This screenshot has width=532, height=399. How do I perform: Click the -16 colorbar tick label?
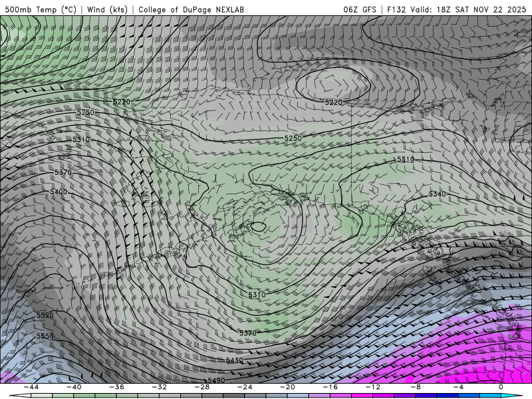coord(331,387)
